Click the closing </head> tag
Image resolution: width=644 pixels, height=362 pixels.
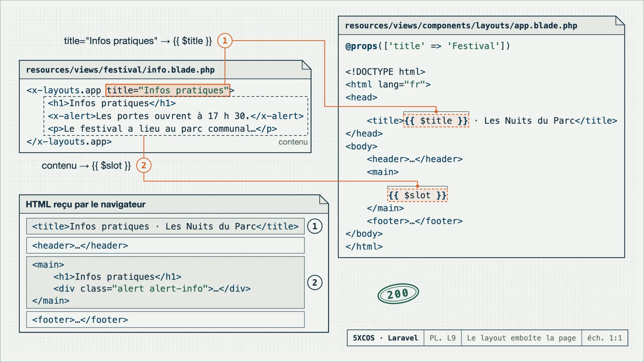click(364, 133)
